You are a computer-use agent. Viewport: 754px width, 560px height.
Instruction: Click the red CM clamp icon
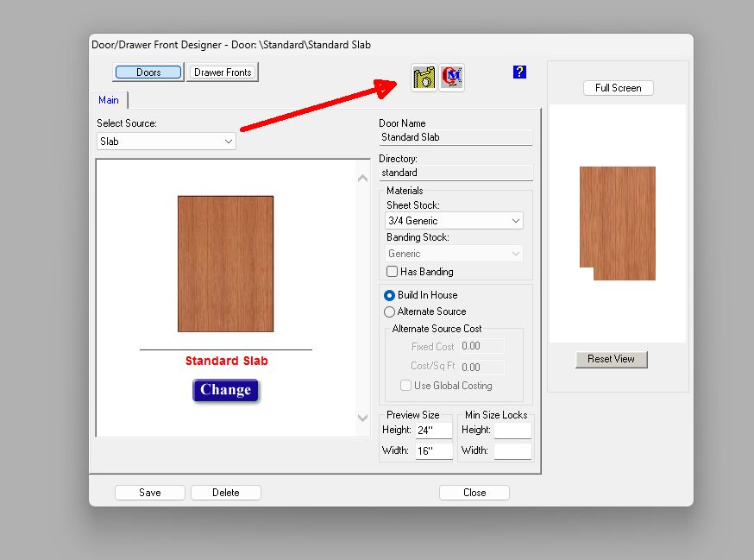[452, 78]
